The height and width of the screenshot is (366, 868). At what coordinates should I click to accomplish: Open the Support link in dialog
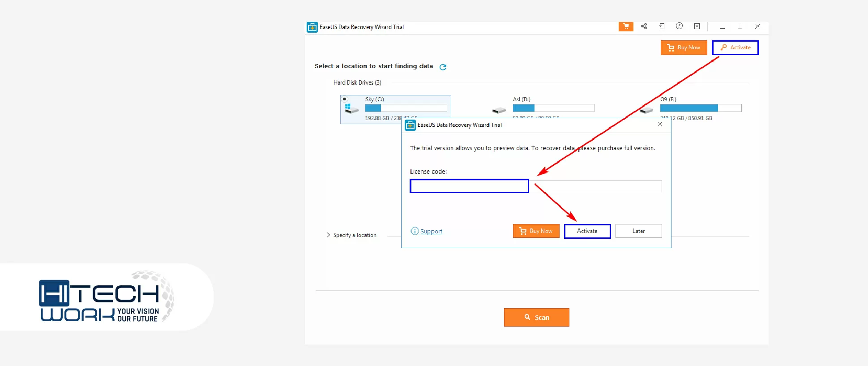click(x=431, y=232)
